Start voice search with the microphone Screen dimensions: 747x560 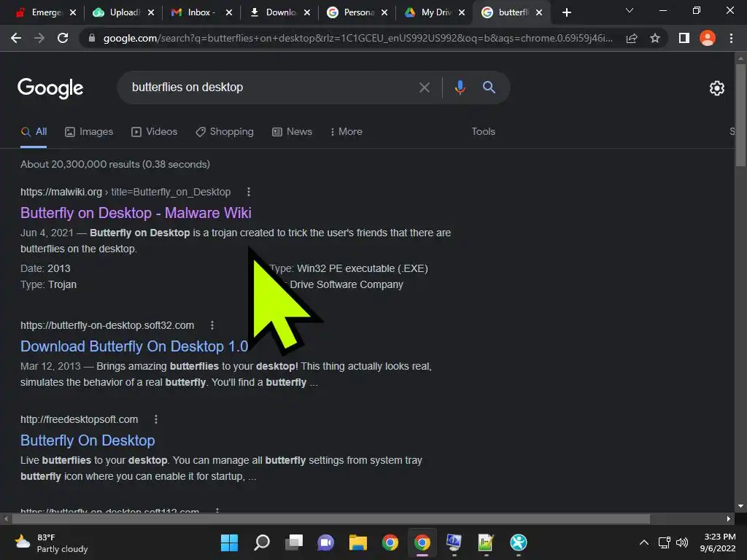pos(460,87)
